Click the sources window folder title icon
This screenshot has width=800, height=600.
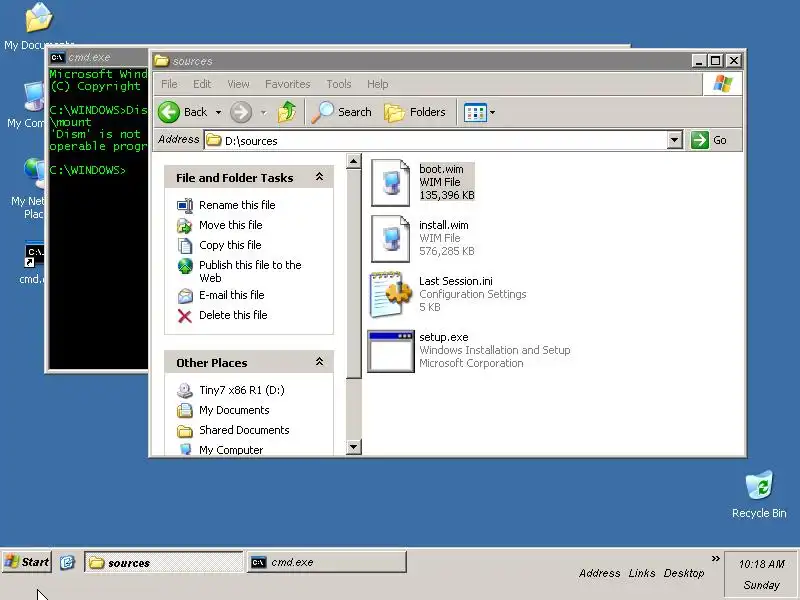[x=162, y=61]
